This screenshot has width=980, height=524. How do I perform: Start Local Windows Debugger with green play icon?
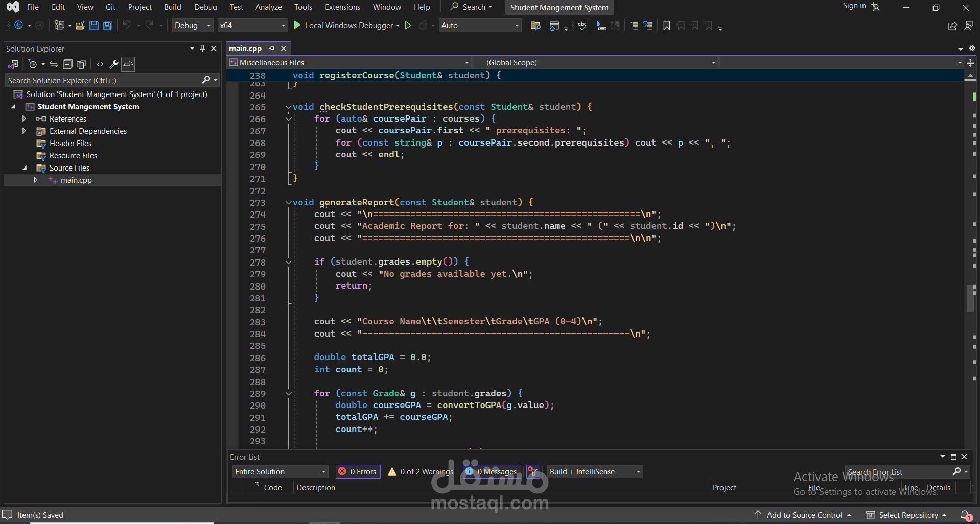297,25
